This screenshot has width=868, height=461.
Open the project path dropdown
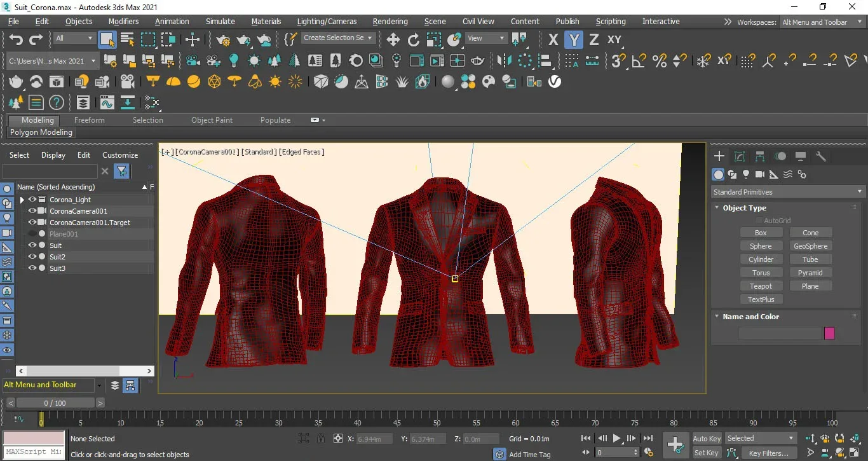coord(53,61)
